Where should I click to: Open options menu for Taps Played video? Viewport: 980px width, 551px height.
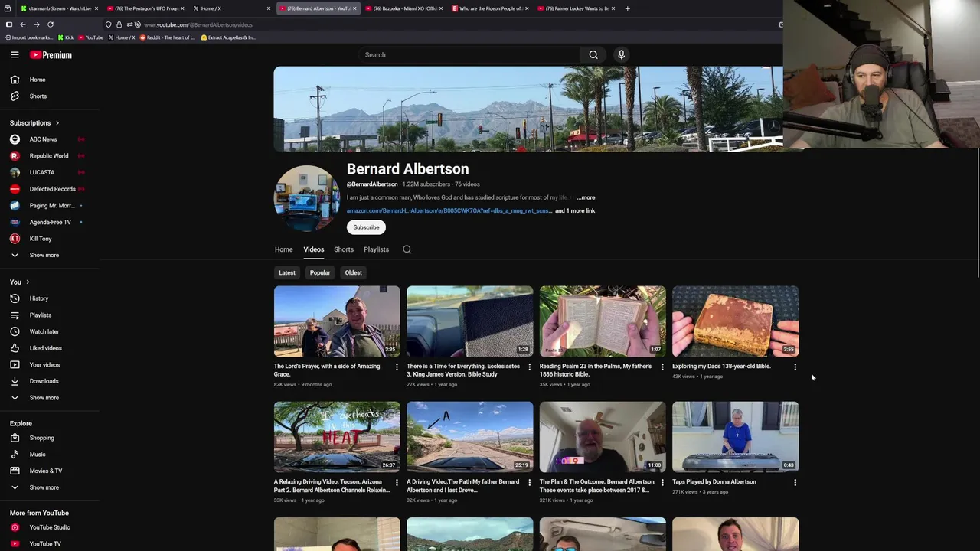[795, 483]
